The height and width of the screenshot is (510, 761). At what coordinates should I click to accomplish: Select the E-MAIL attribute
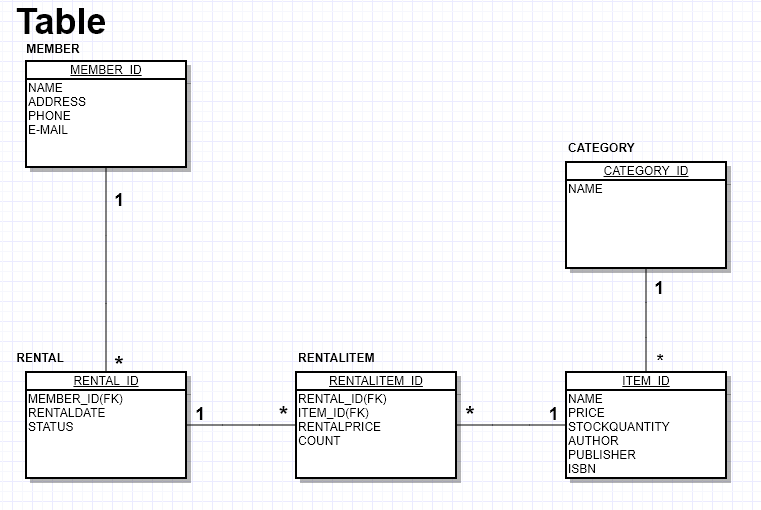tap(48, 130)
